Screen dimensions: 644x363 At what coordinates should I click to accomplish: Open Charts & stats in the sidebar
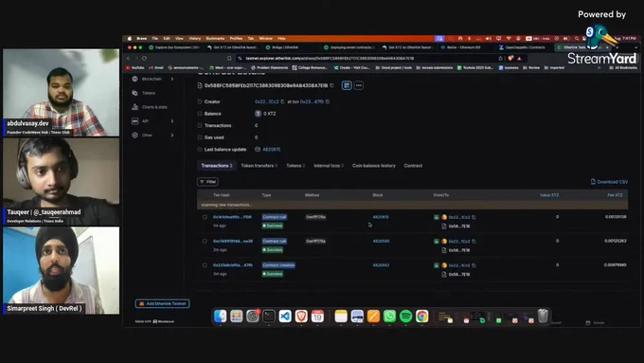(x=154, y=107)
